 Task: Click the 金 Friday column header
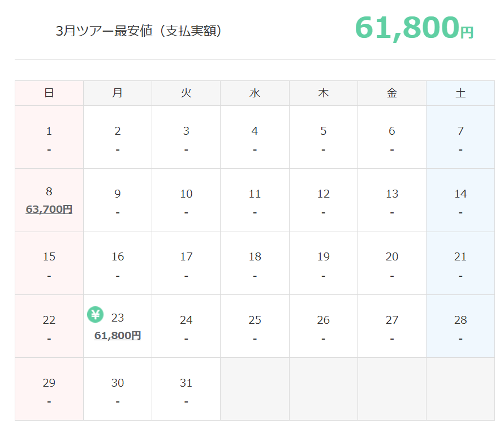coord(392,93)
